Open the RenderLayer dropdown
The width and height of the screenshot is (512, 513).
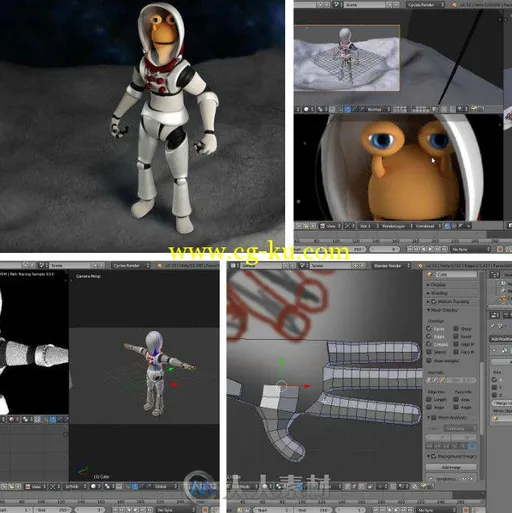[396, 226]
